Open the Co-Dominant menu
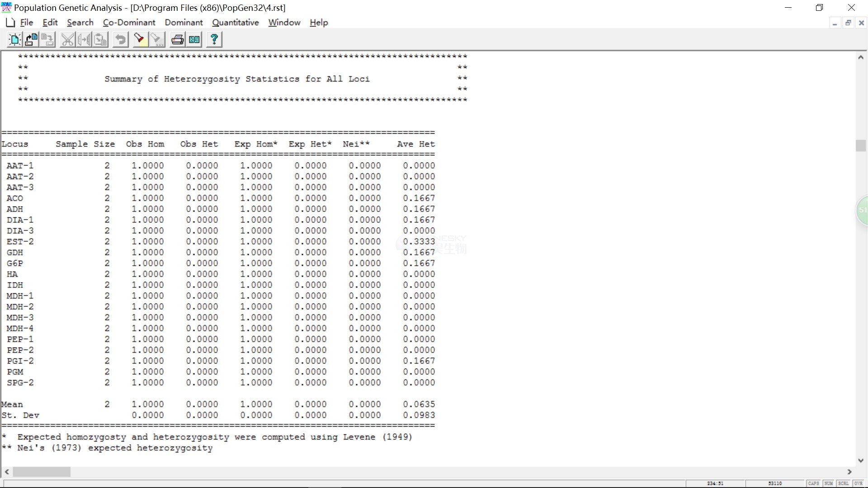 click(x=129, y=23)
